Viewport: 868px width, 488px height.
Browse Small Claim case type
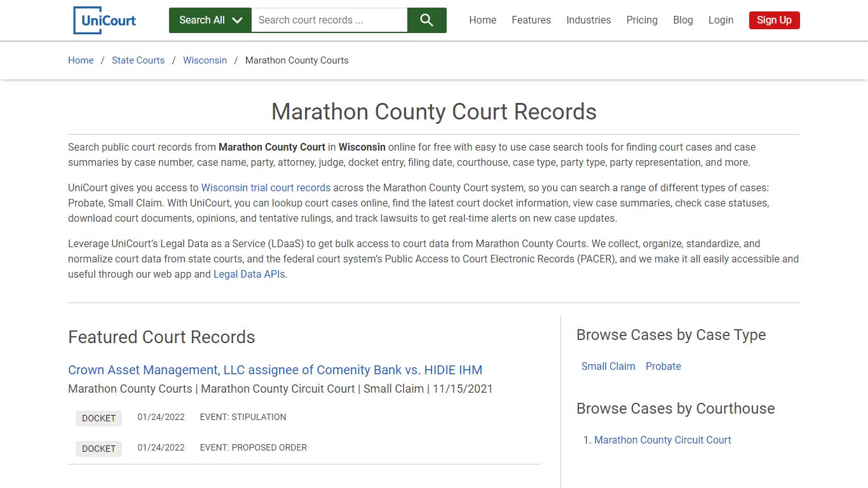(608, 367)
